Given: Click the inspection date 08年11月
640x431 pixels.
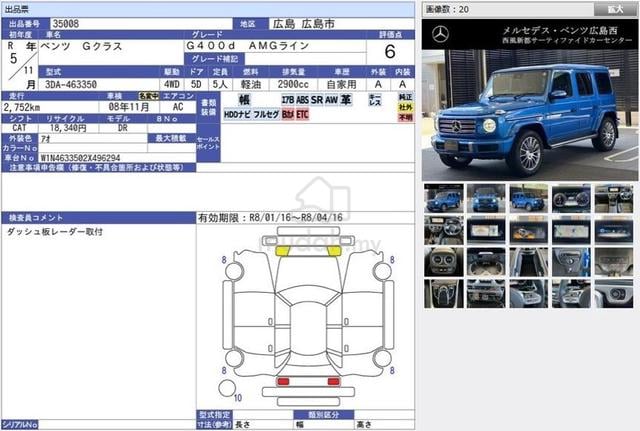Looking at the screenshot, I should pos(129,107).
